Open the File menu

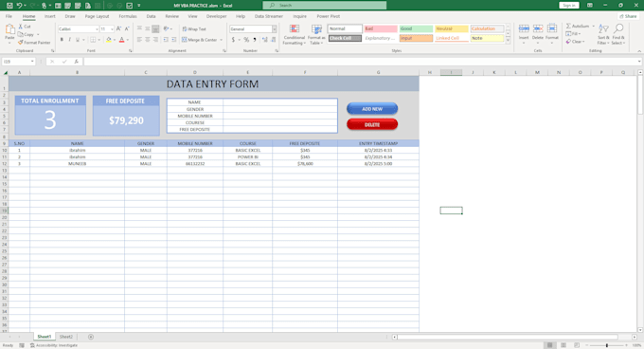[9, 16]
